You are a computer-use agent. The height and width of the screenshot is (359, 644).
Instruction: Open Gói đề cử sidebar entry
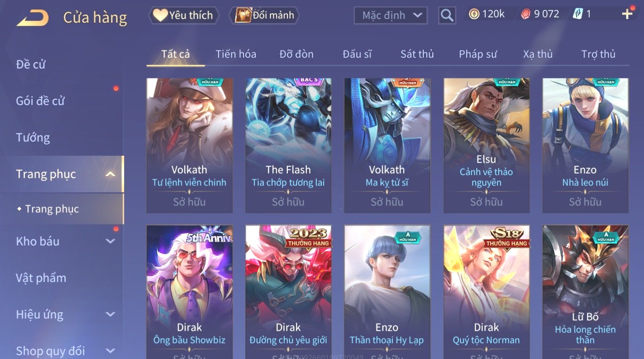coord(40,101)
